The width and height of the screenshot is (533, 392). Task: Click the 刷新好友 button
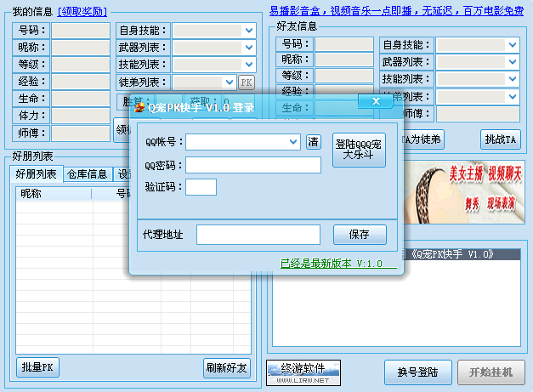tap(227, 368)
